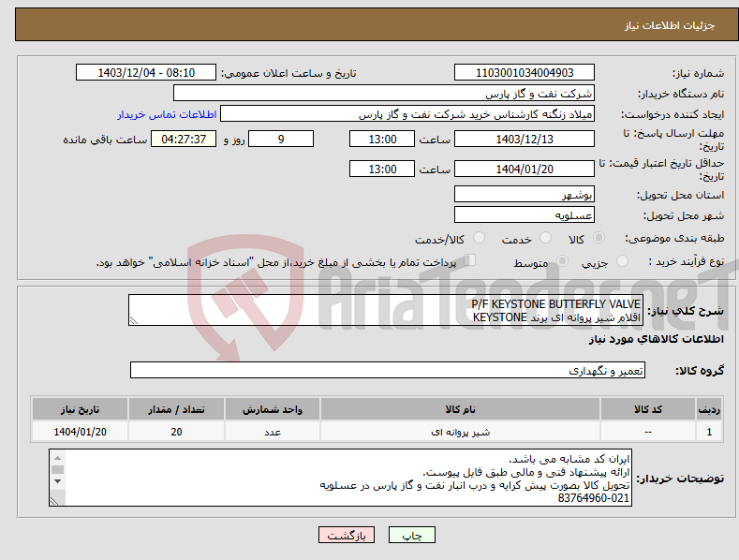
Task: Click the شیر پروانه ای item name cell
Action: tap(460, 432)
